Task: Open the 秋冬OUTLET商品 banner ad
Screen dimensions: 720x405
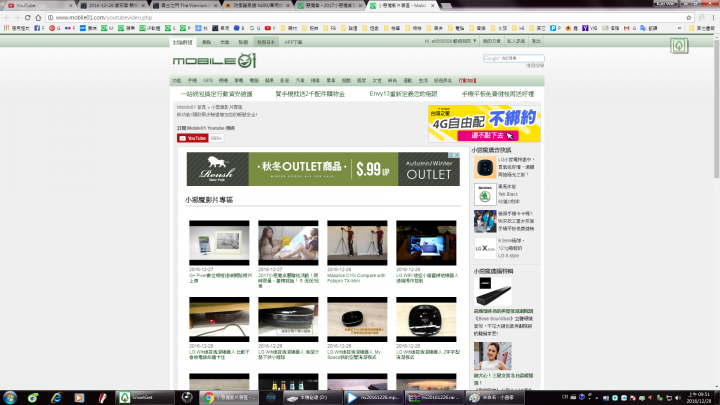Action: (323, 169)
